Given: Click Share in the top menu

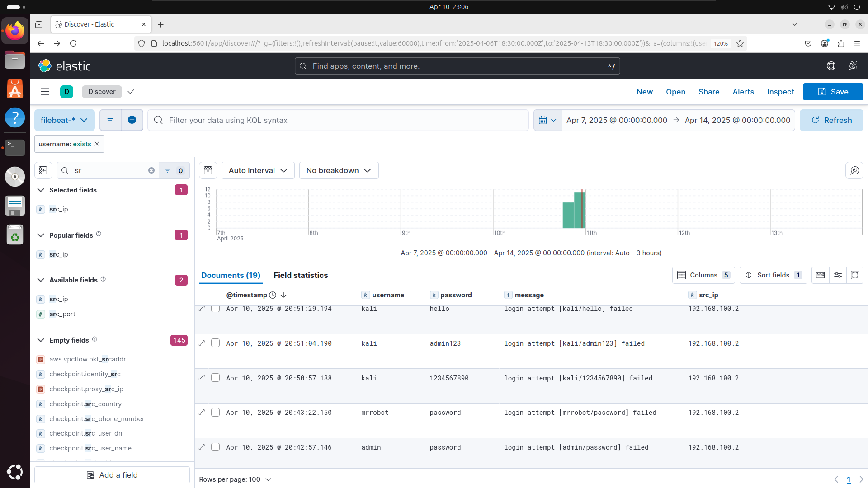Looking at the screenshot, I should (x=709, y=92).
